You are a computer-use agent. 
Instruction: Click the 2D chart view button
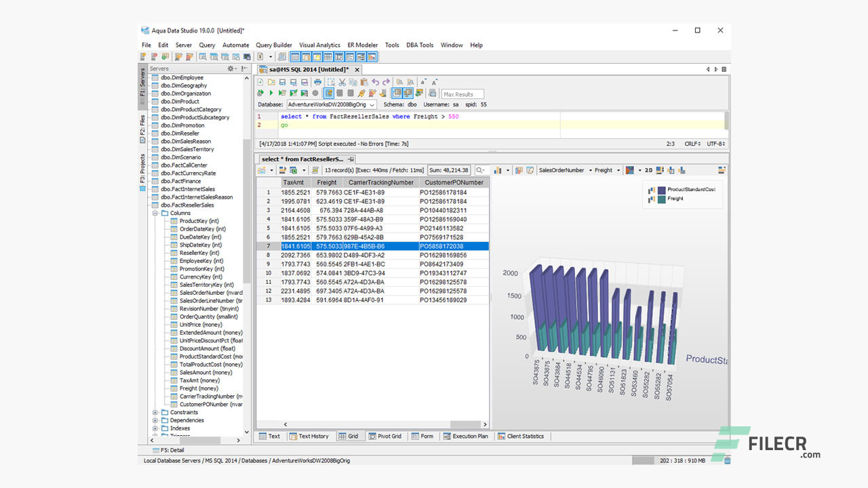pos(648,170)
